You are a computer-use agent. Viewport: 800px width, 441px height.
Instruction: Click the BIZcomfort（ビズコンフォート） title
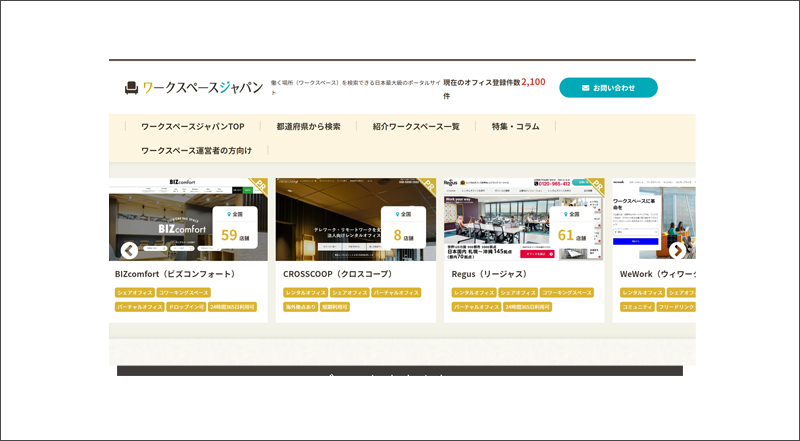coord(177,274)
